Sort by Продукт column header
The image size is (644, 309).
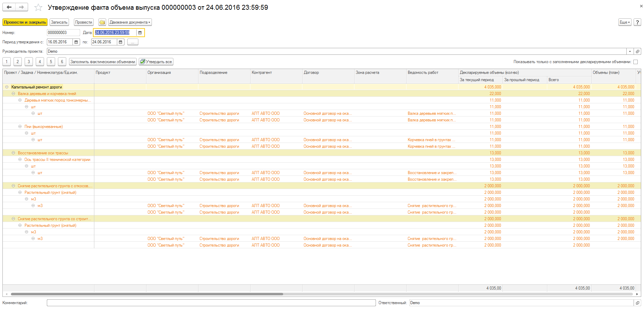pyautogui.click(x=120, y=76)
